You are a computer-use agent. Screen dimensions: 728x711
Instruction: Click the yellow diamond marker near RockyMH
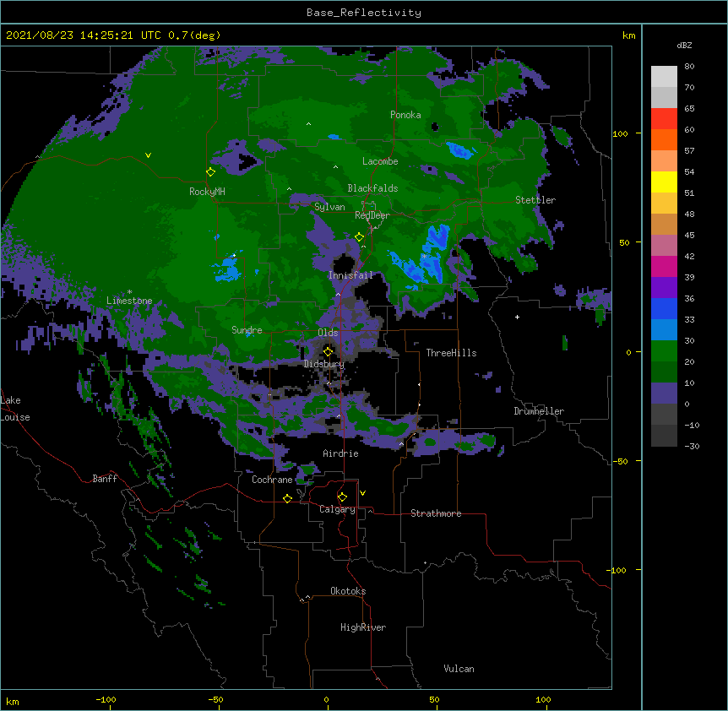(210, 171)
